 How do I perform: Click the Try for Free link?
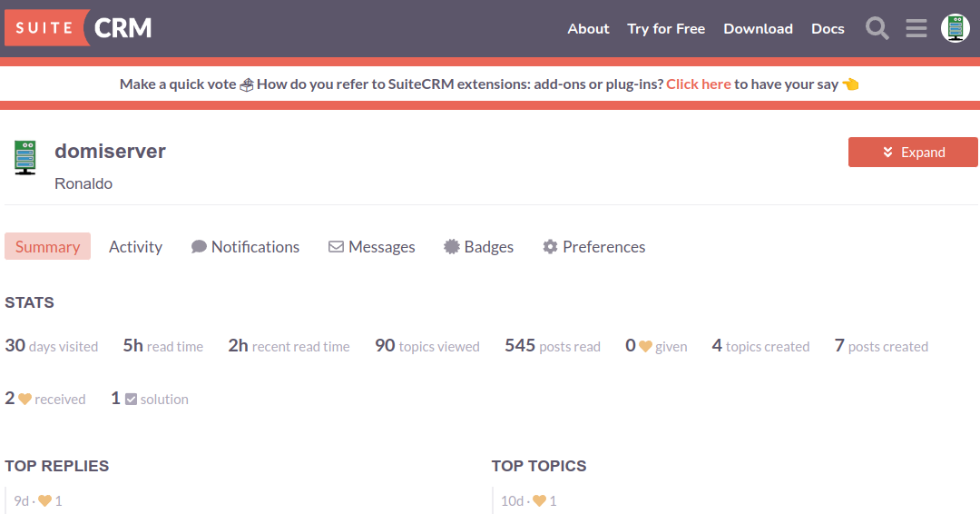666,28
